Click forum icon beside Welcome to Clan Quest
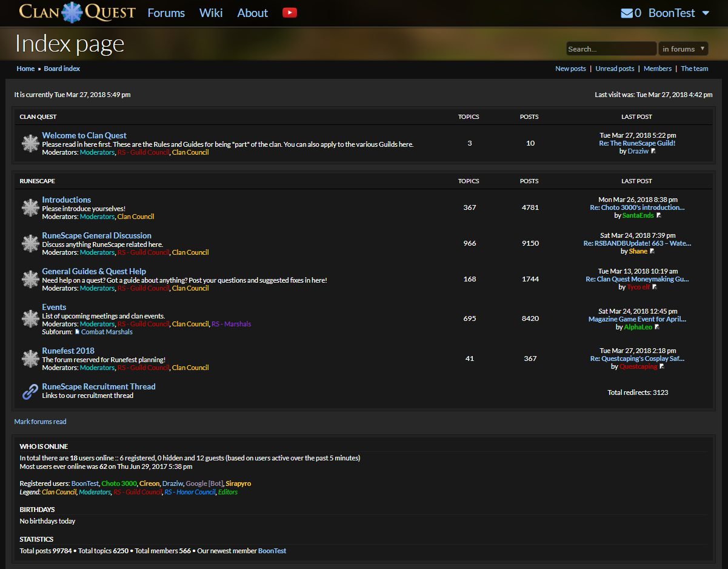The image size is (728, 569). (x=30, y=144)
